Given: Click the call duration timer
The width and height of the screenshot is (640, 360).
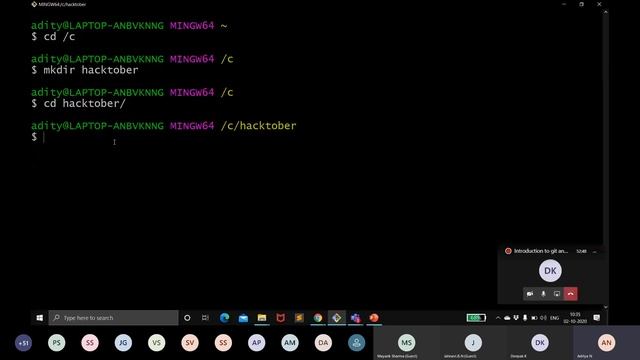Looking at the screenshot, I should point(581,251).
